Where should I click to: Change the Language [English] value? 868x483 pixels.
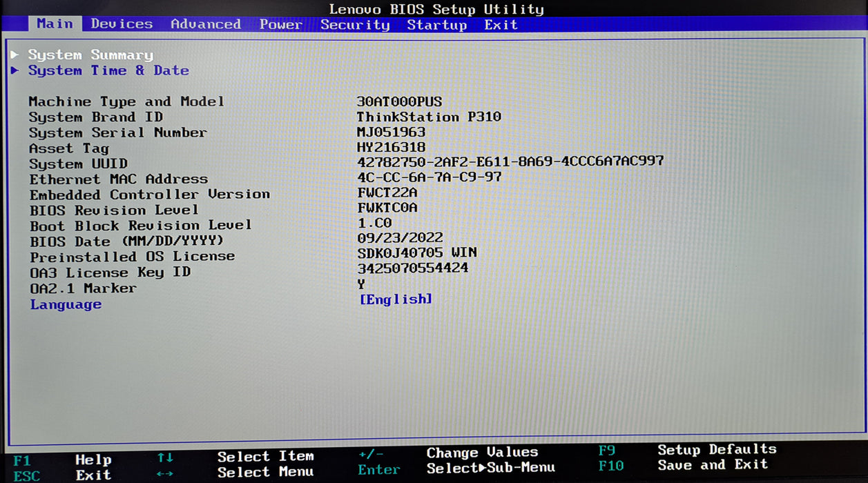pos(396,299)
